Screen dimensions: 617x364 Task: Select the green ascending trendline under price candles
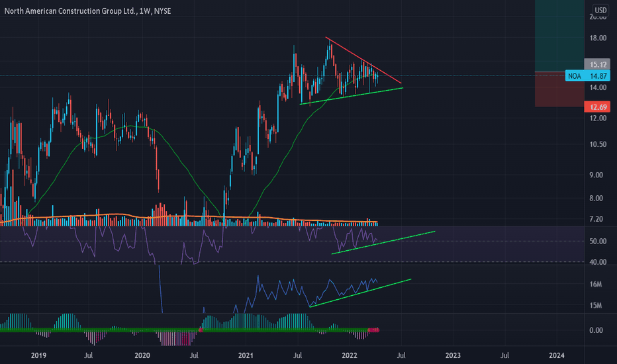352,95
